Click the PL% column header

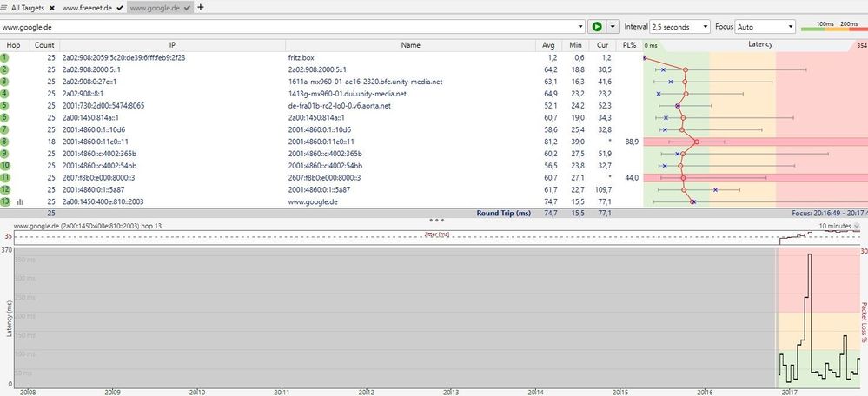click(629, 45)
